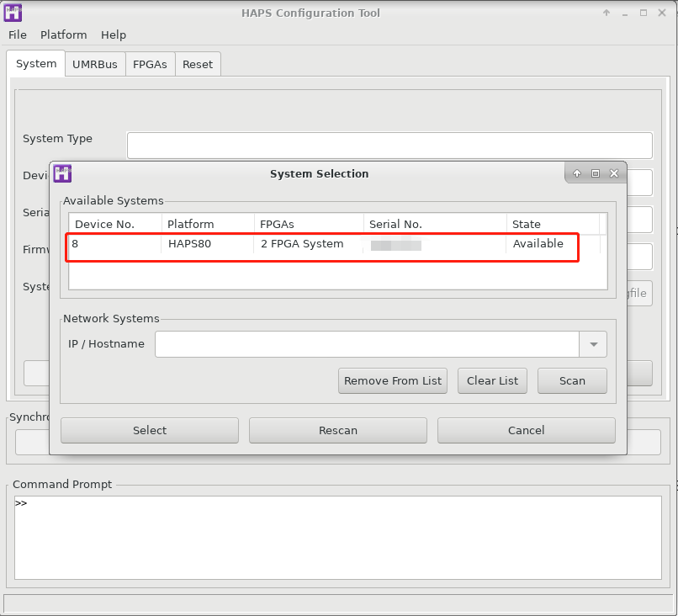Maximize the HAPS Configuration Tool window
Screen dimensions: 678x616
(644, 13)
